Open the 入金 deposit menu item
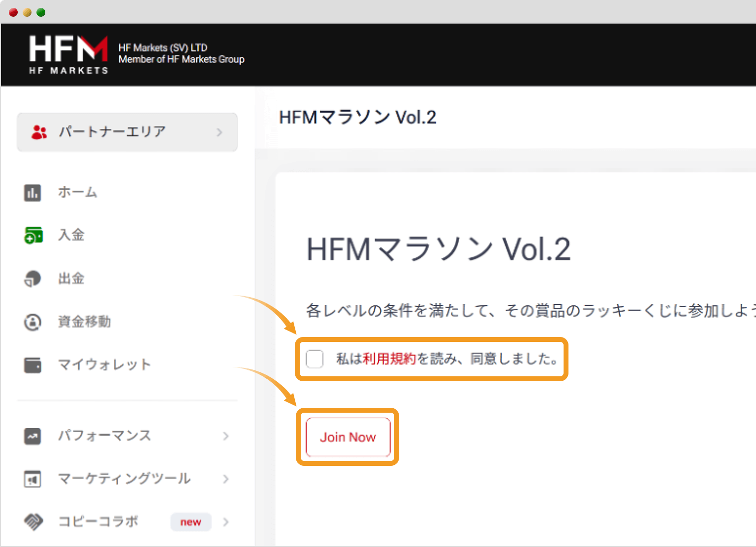This screenshot has height=547, width=756. pos(71,235)
